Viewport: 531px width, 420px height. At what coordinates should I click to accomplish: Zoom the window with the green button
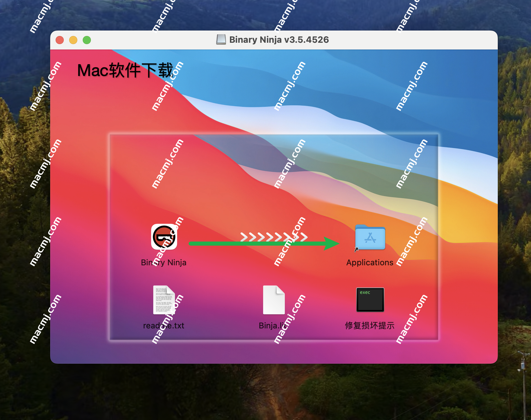(x=87, y=40)
